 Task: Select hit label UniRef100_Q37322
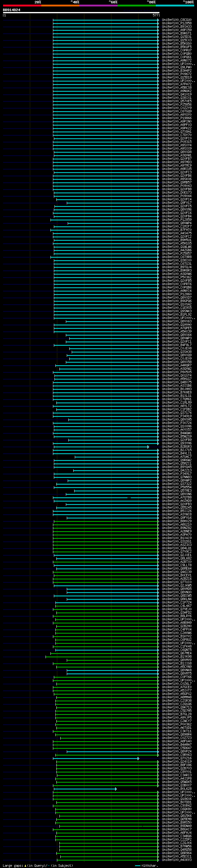click(176, 484)
